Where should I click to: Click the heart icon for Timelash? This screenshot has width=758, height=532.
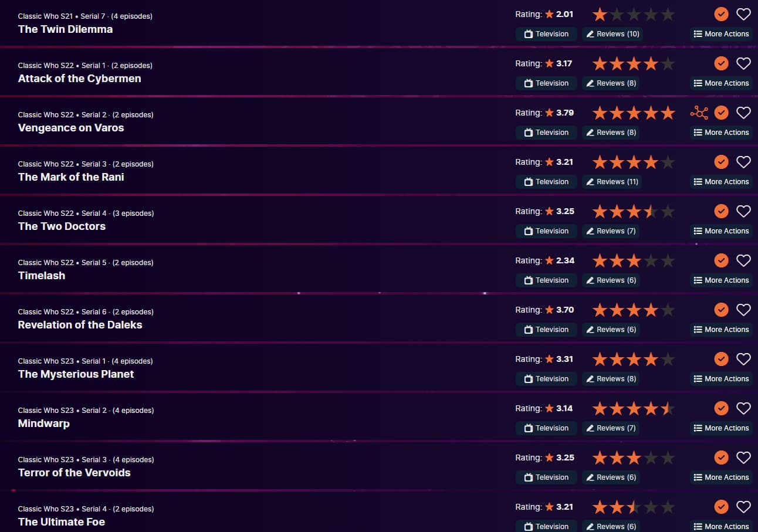743,260
